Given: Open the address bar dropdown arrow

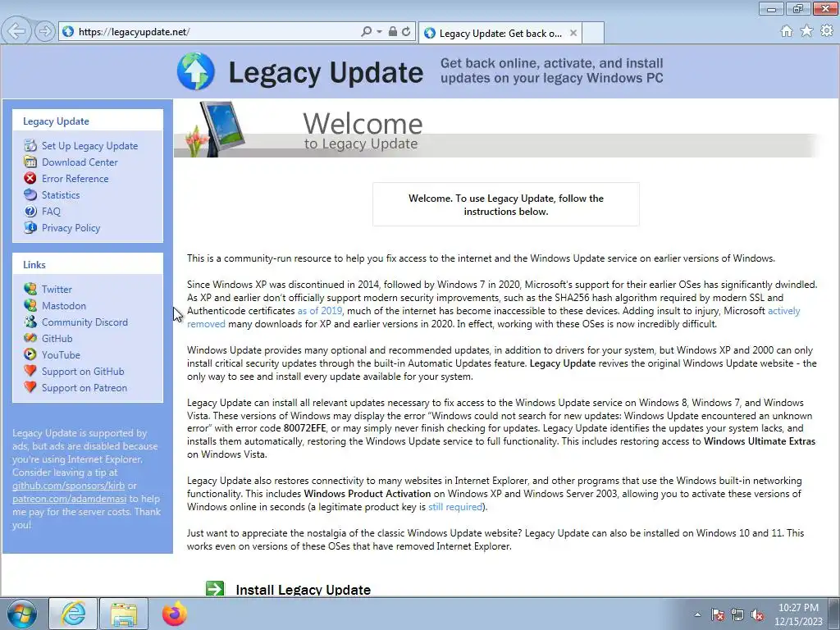Looking at the screenshot, I should (379, 32).
